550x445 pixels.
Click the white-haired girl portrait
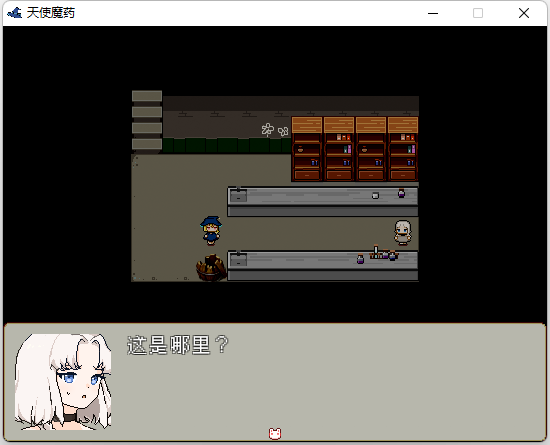click(63, 382)
